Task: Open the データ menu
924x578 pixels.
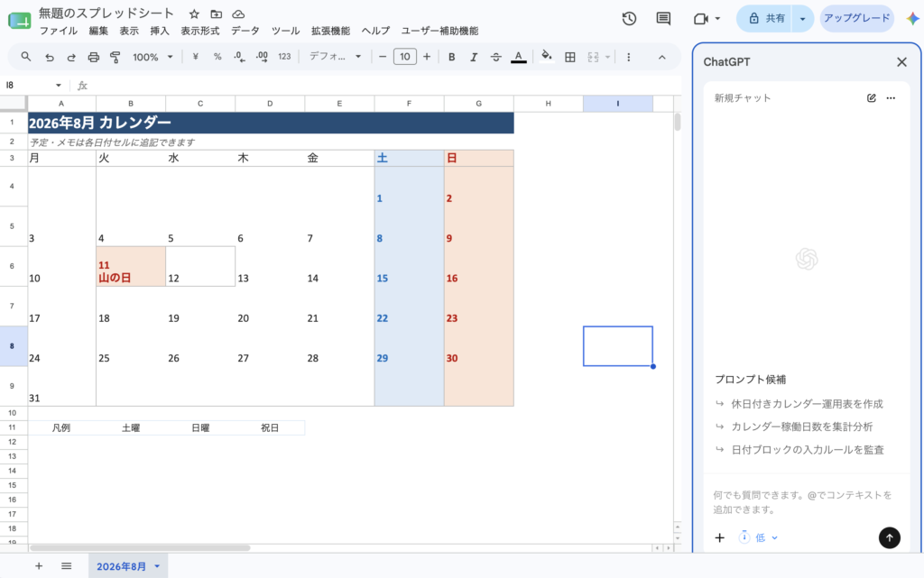Action: (x=245, y=31)
